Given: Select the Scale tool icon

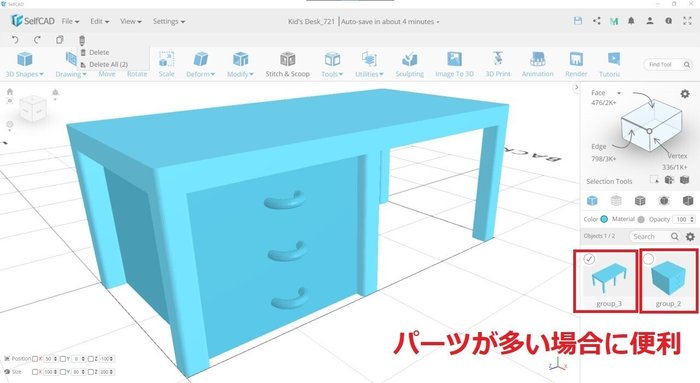Looking at the screenshot, I should [167, 59].
